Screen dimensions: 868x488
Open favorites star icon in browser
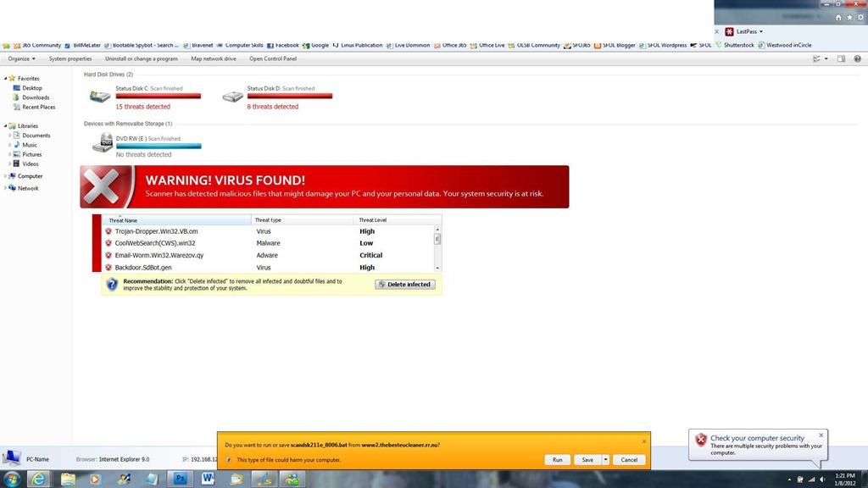tap(849, 18)
